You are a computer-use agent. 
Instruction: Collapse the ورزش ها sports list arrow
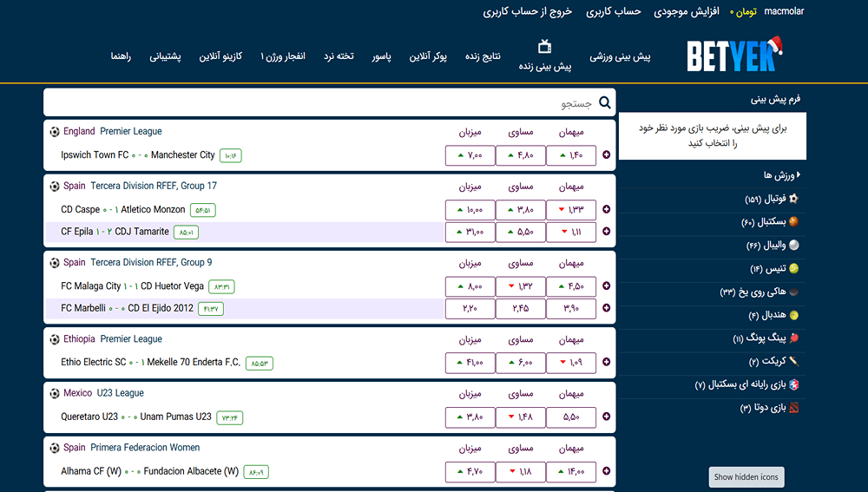click(799, 175)
